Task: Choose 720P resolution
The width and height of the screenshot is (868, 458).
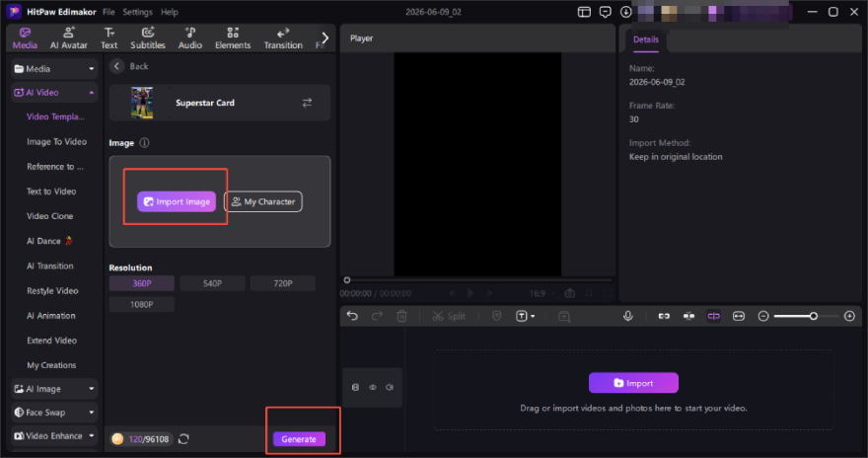Action: [283, 283]
